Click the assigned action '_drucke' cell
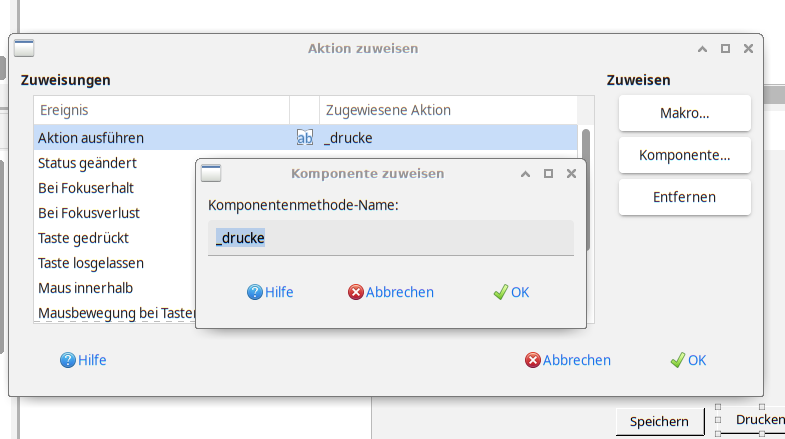Viewport: 785px width, 439px height. click(x=448, y=138)
